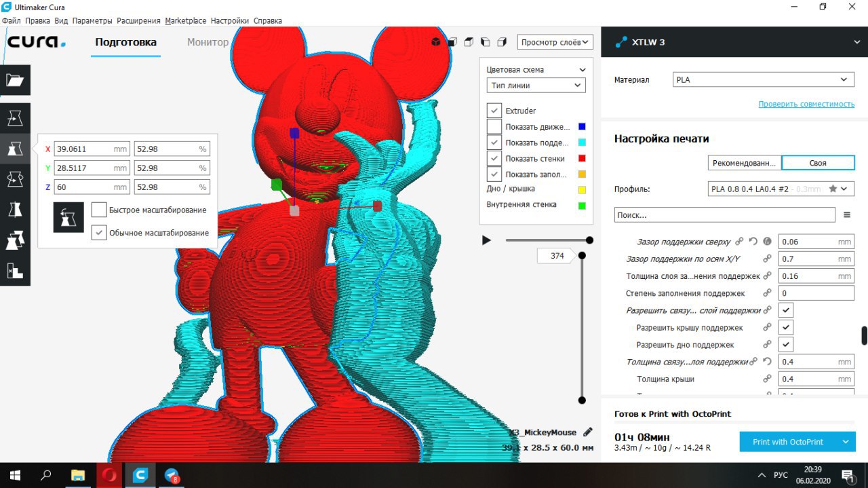Open the settings visibility hamburger menu
The height and width of the screenshot is (488, 868).
[846, 214]
